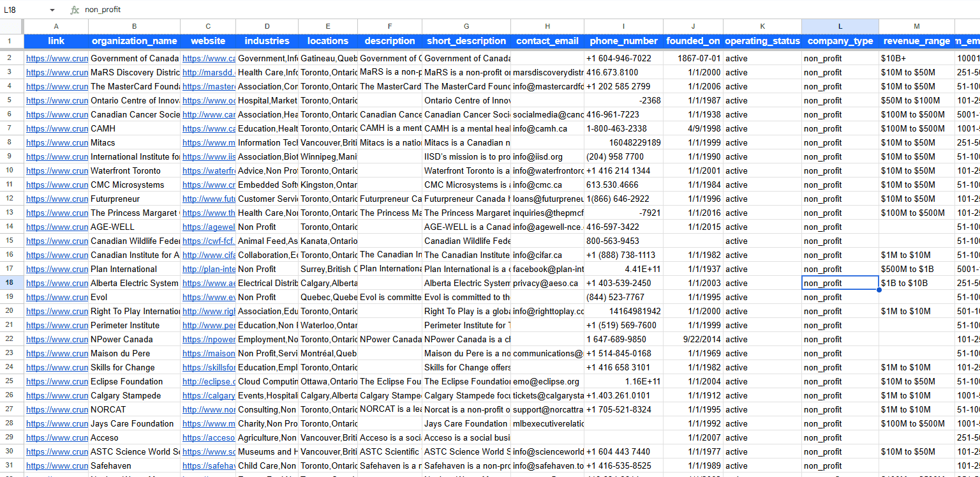
Task: Select phone number (844) 523-7767
Action: tap(623, 297)
